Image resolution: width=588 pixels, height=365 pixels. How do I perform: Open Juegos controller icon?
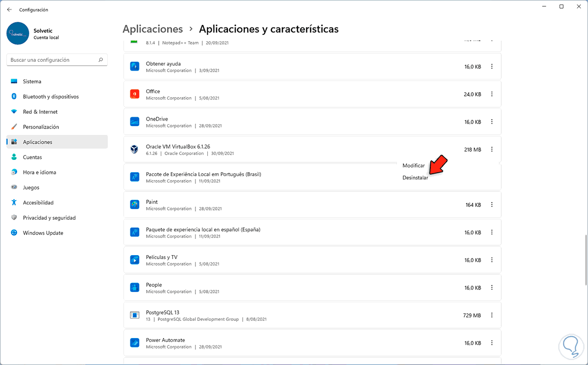coord(14,187)
